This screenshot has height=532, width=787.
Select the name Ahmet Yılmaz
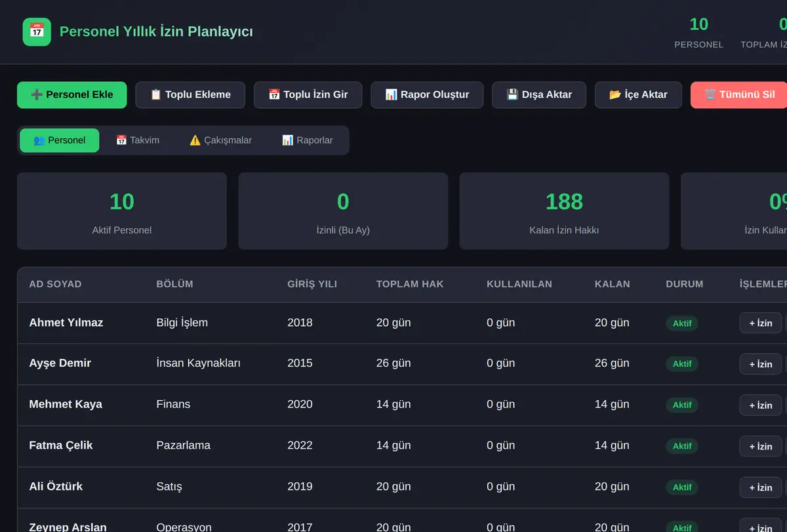(66, 323)
